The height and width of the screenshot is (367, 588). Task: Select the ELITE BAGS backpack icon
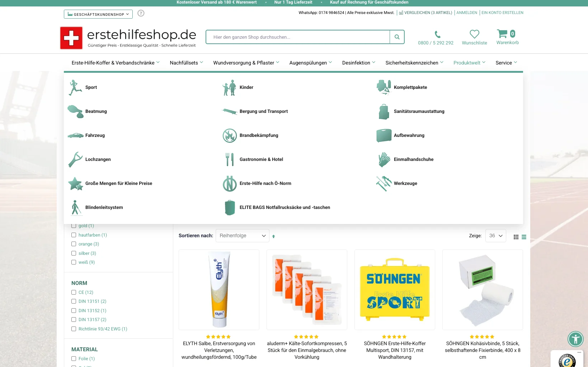point(230,208)
